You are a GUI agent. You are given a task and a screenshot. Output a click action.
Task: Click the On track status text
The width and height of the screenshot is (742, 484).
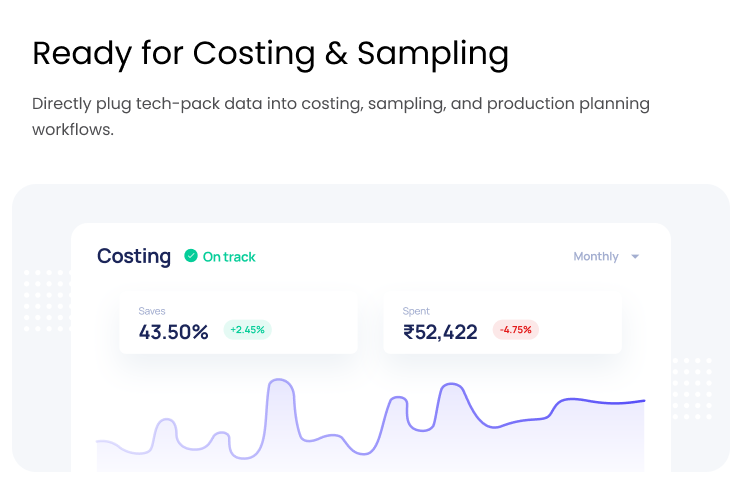click(x=229, y=257)
